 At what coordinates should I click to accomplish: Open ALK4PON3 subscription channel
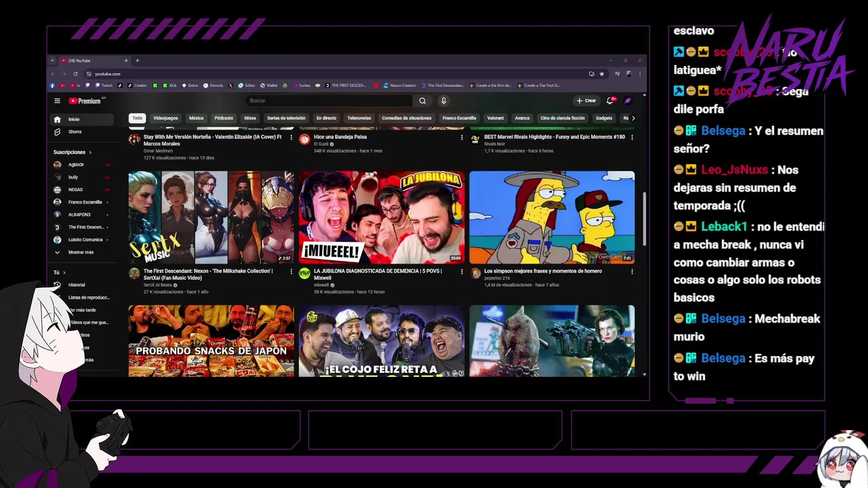tap(83, 215)
